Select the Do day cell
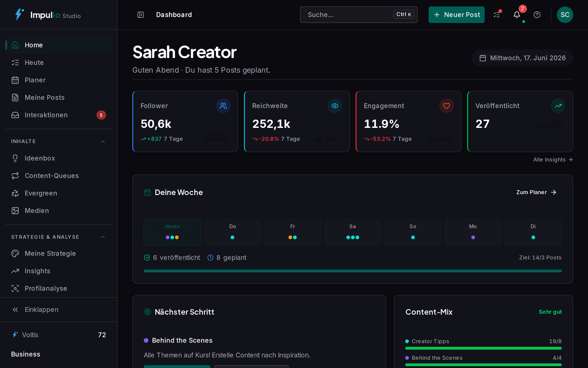 pyautogui.click(x=232, y=232)
